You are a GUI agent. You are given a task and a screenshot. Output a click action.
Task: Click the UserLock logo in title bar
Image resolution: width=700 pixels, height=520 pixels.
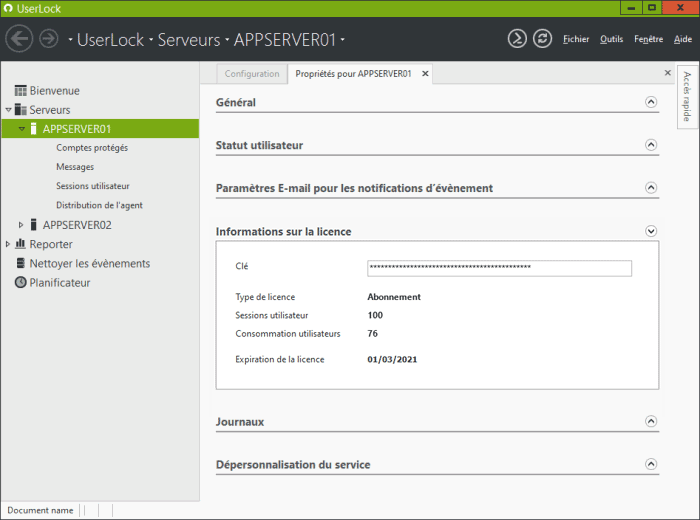pyautogui.click(x=8, y=8)
